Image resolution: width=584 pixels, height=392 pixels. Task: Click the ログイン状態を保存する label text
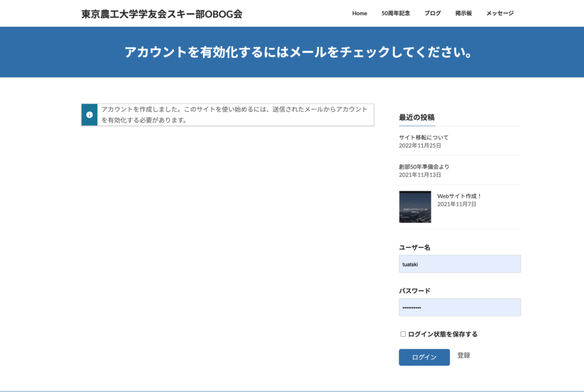point(443,334)
